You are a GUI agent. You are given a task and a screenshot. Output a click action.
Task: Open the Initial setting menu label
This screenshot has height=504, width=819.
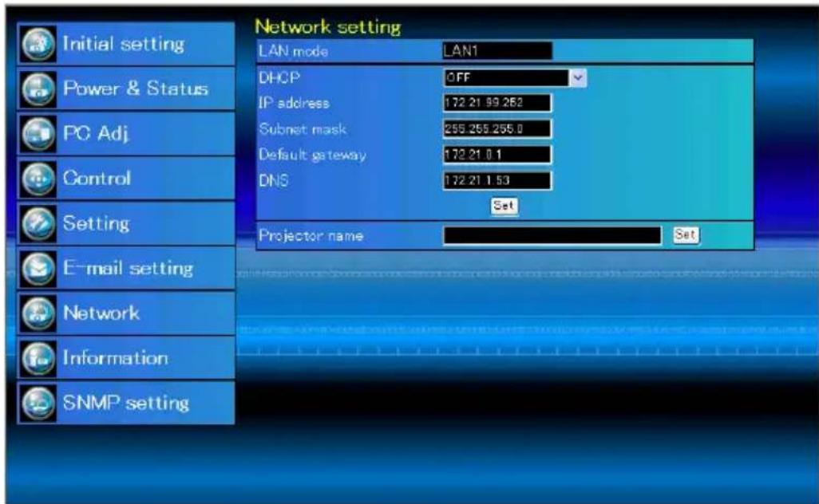click(x=123, y=44)
